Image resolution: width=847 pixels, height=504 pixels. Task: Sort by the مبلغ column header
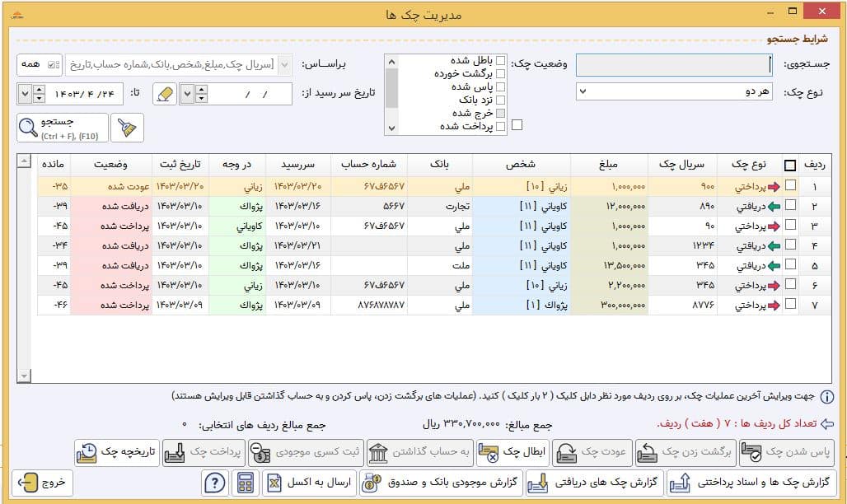pos(609,164)
